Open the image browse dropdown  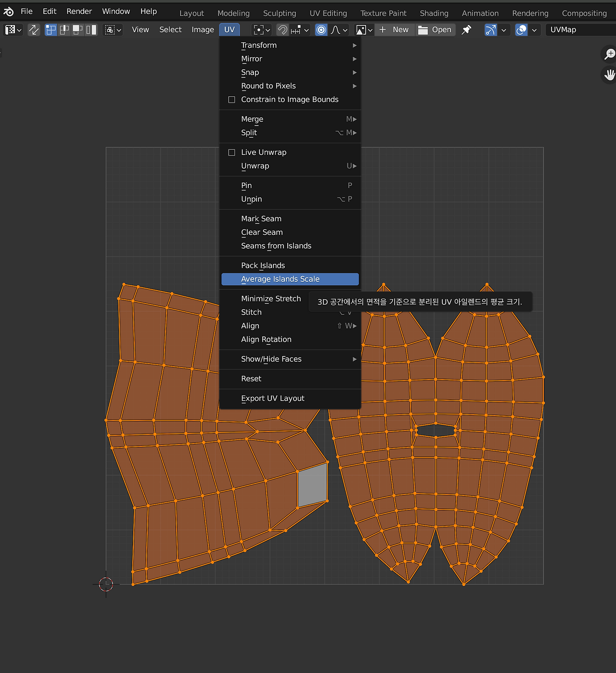pos(364,30)
